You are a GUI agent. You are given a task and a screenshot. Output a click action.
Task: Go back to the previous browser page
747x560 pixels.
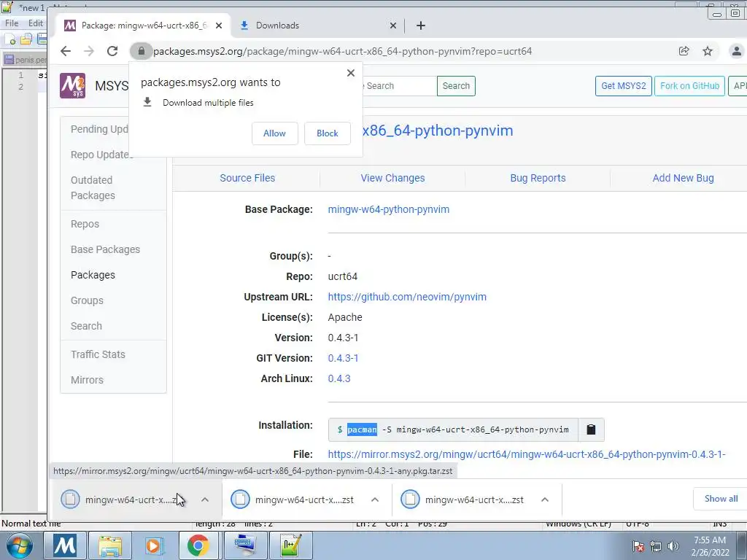click(x=66, y=51)
